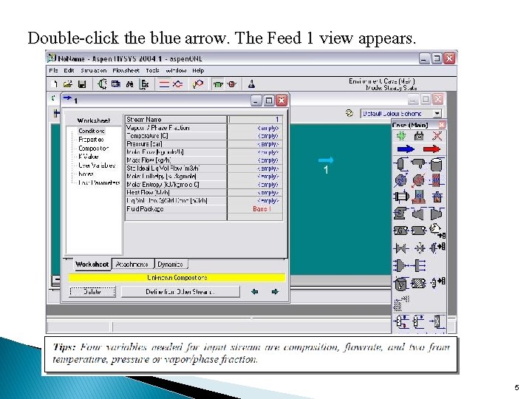The height and width of the screenshot is (399, 532).
Task: Open the Tools menu
Action: (153, 71)
